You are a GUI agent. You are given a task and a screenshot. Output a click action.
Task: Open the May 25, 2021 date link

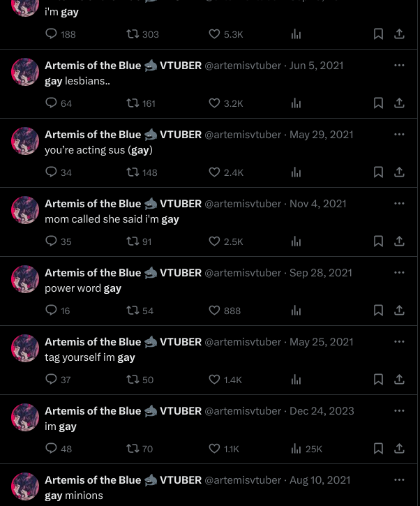click(322, 342)
